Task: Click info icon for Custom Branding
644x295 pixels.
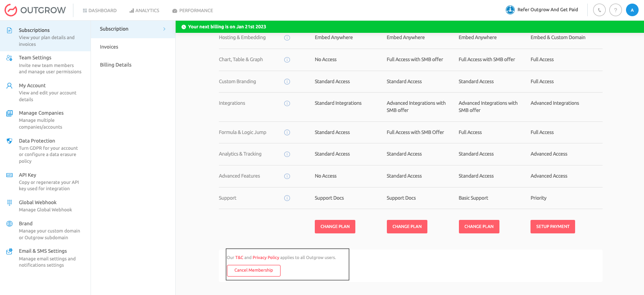Action: pyautogui.click(x=287, y=82)
